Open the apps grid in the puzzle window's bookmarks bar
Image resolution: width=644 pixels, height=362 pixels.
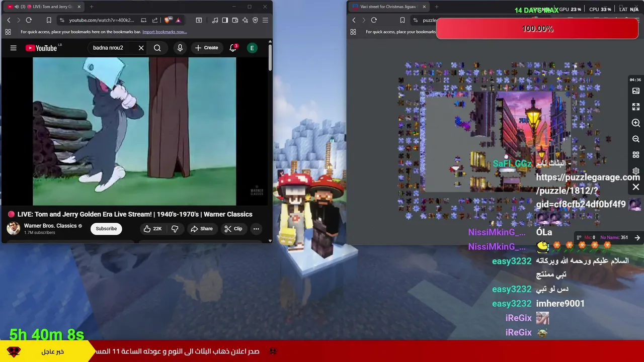click(x=353, y=32)
